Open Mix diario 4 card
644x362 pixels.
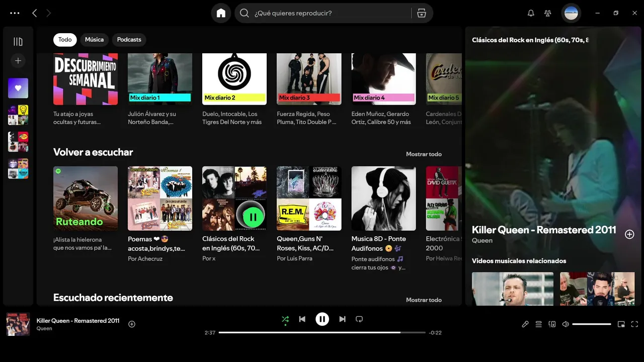click(383, 79)
